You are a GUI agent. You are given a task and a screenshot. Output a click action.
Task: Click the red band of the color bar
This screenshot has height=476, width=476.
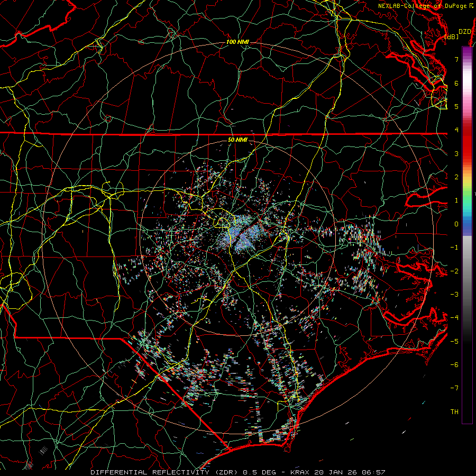coord(467,142)
